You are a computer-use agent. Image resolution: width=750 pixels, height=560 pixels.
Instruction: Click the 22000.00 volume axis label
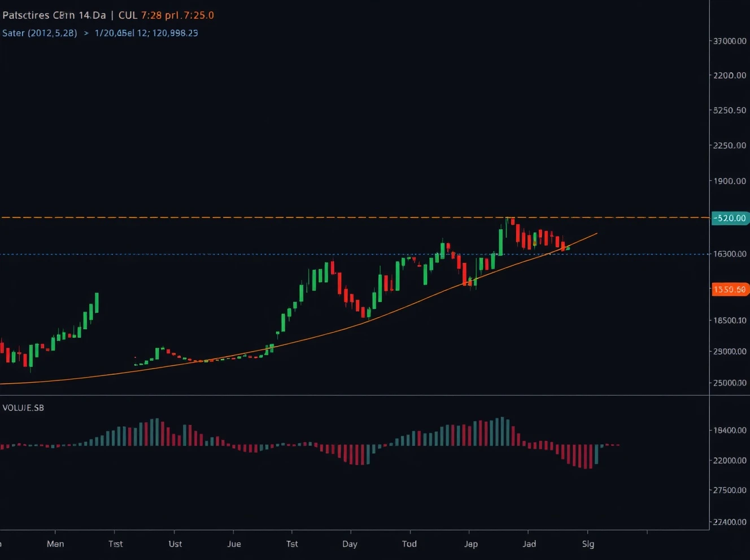tap(730, 460)
